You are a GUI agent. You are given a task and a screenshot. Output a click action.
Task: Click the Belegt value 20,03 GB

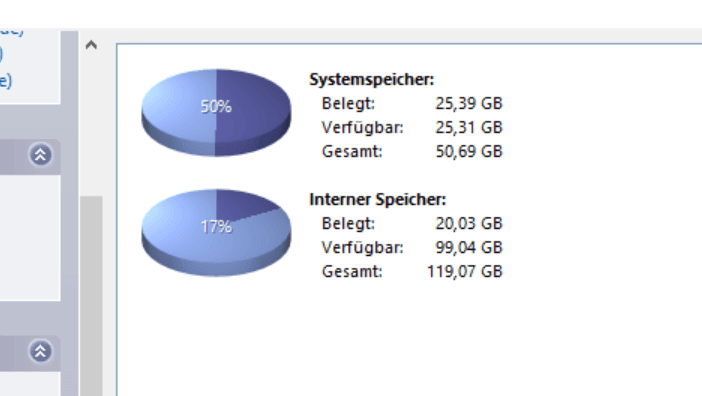point(469,223)
